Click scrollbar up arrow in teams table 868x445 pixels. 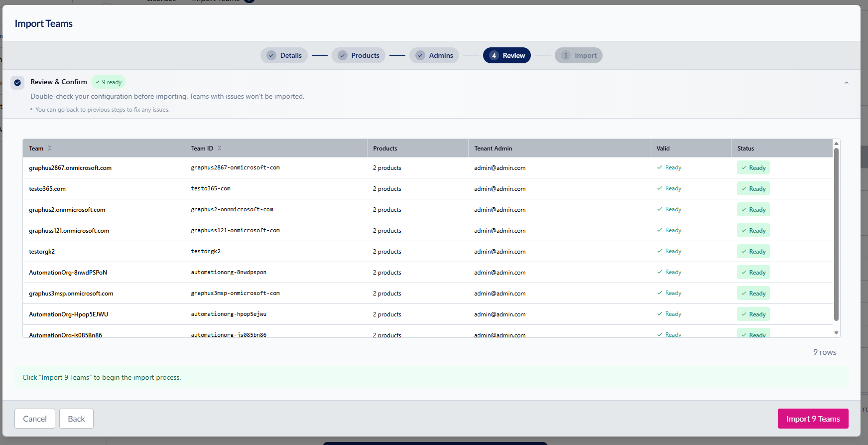pos(836,144)
